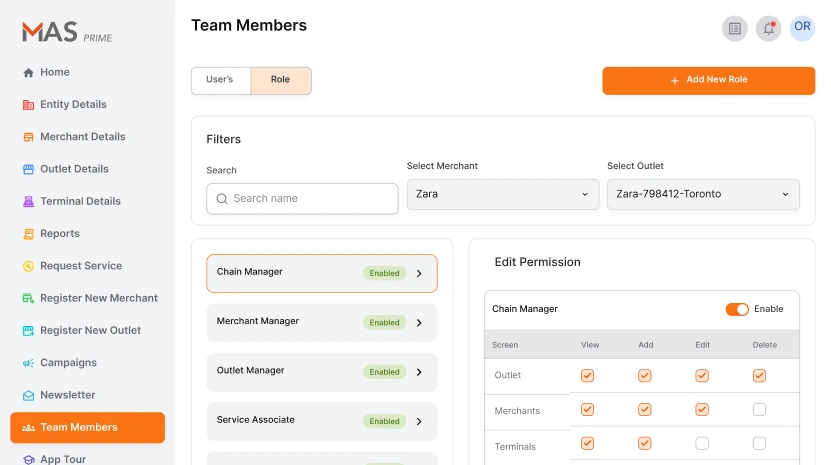Screen dimensions: 831x465
Task: Click the Add New Role button
Action: 708,80
